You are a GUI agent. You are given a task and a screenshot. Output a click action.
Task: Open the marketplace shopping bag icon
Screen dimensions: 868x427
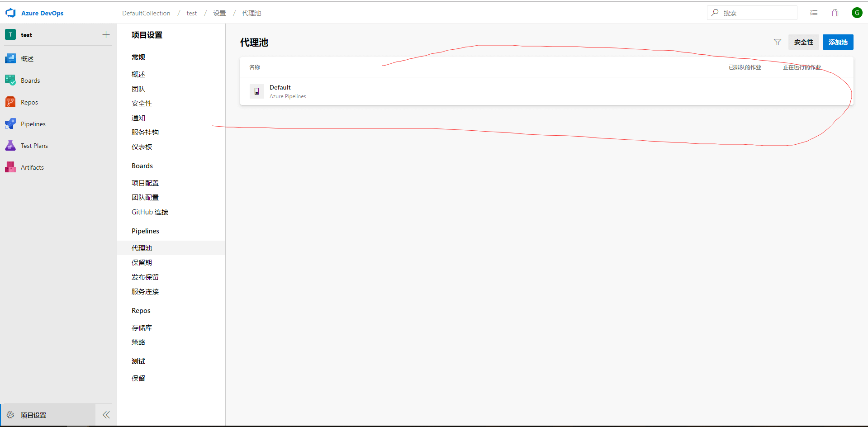pyautogui.click(x=835, y=13)
